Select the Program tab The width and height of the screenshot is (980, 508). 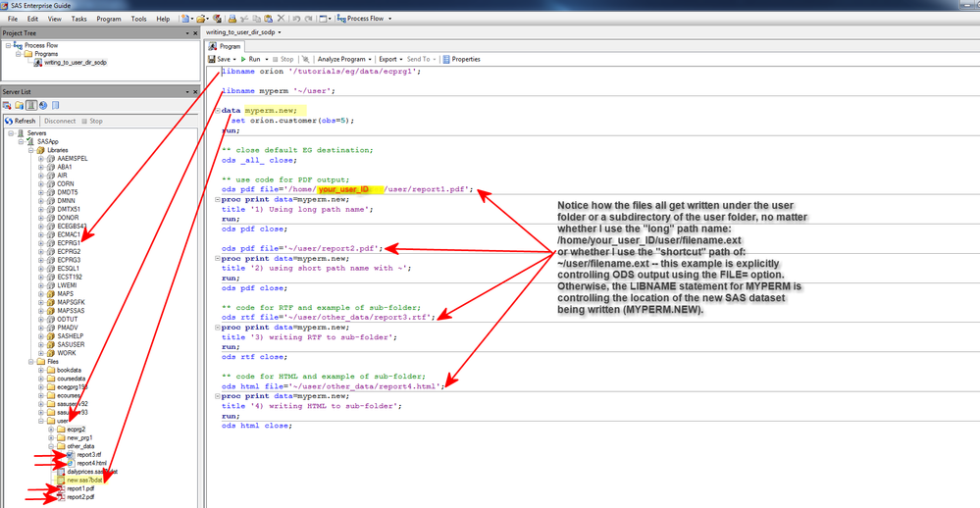tap(225, 46)
